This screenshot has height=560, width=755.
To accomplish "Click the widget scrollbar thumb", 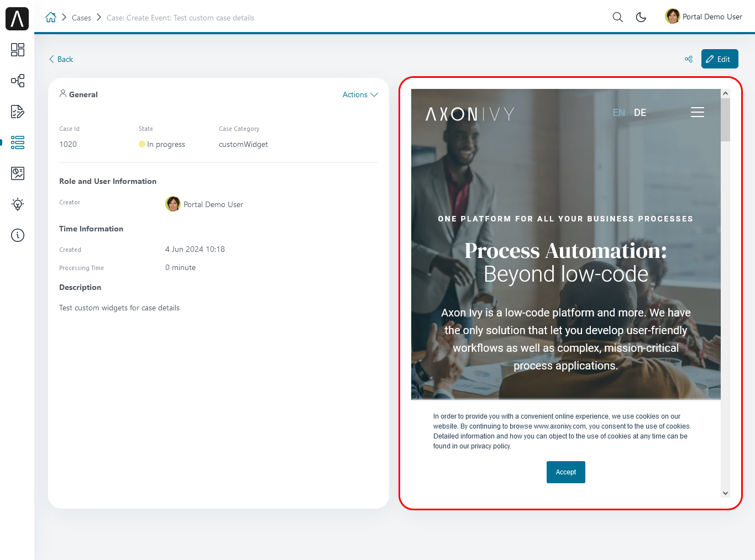I will [x=725, y=120].
